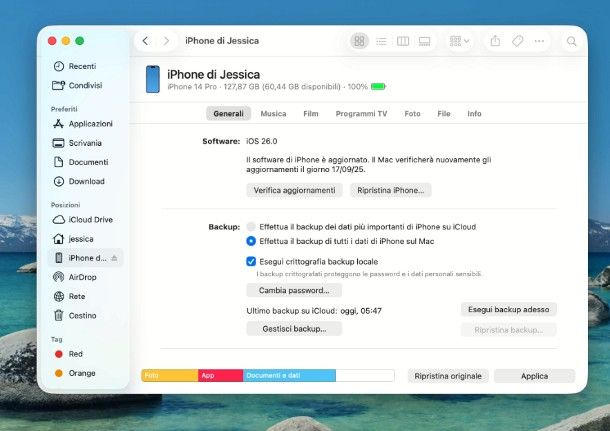Click the iPhone 14 Pro storage details text

point(267,86)
